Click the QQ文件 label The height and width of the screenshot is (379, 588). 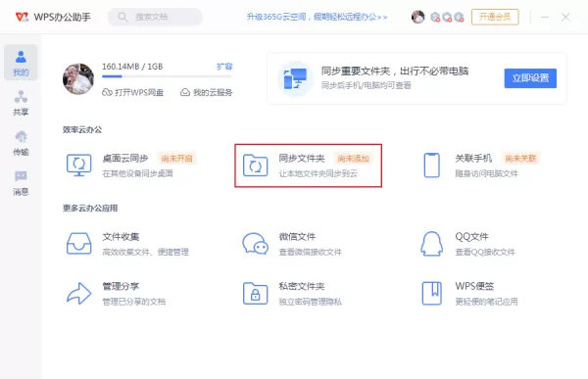471,237
